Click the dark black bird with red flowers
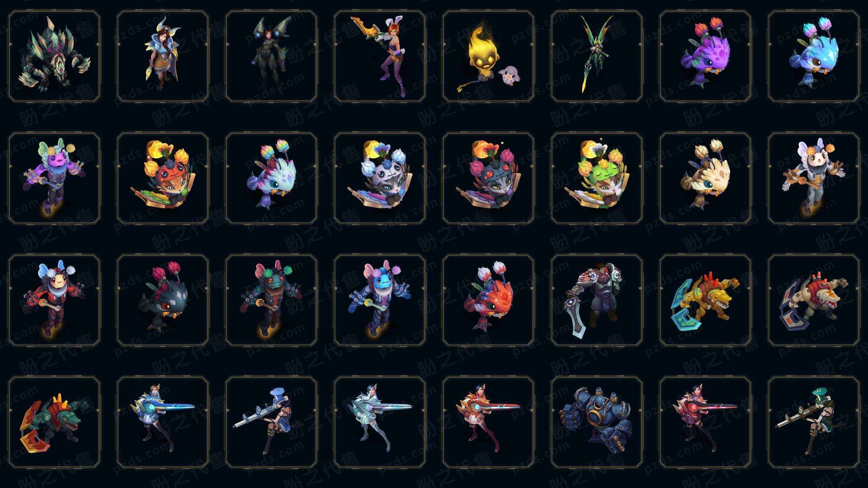This screenshot has height=488, width=868. pyautogui.click(x=163, y=300)
